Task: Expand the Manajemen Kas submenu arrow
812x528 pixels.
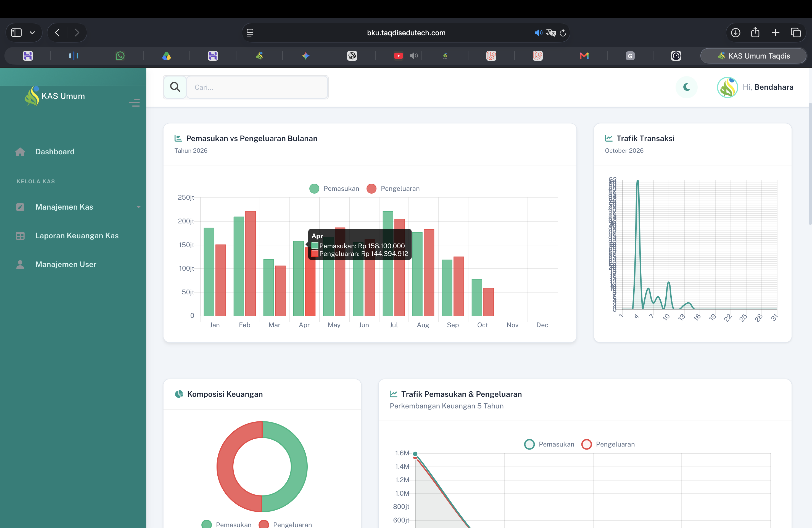Action: point(139,207)
